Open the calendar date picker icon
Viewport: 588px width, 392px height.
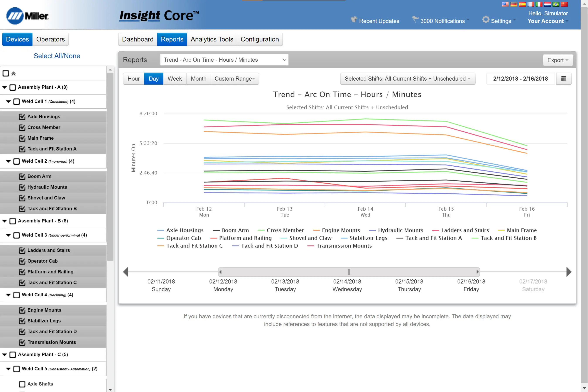tap(564, 78)
